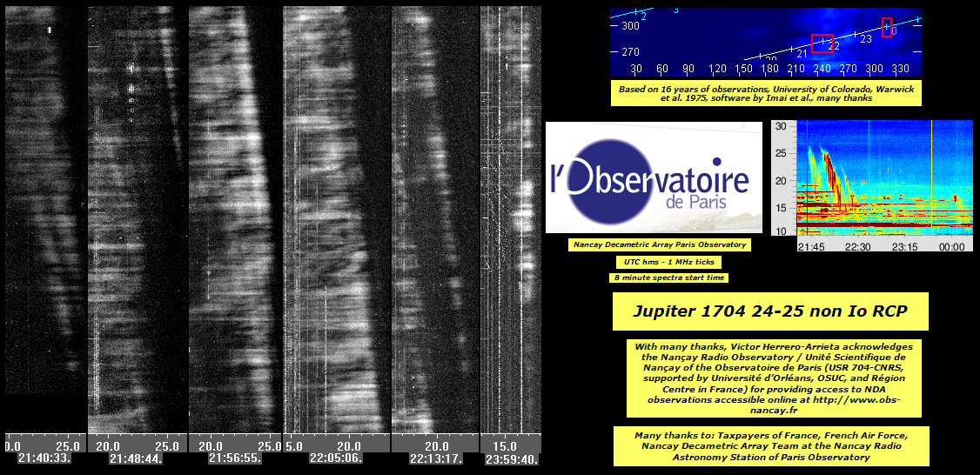The height and width of the screenshot is (475, 980).
Task: Click the 23:59:40 spectrum timestamp label
Action: pyautogui.click(x=511, y=459)
